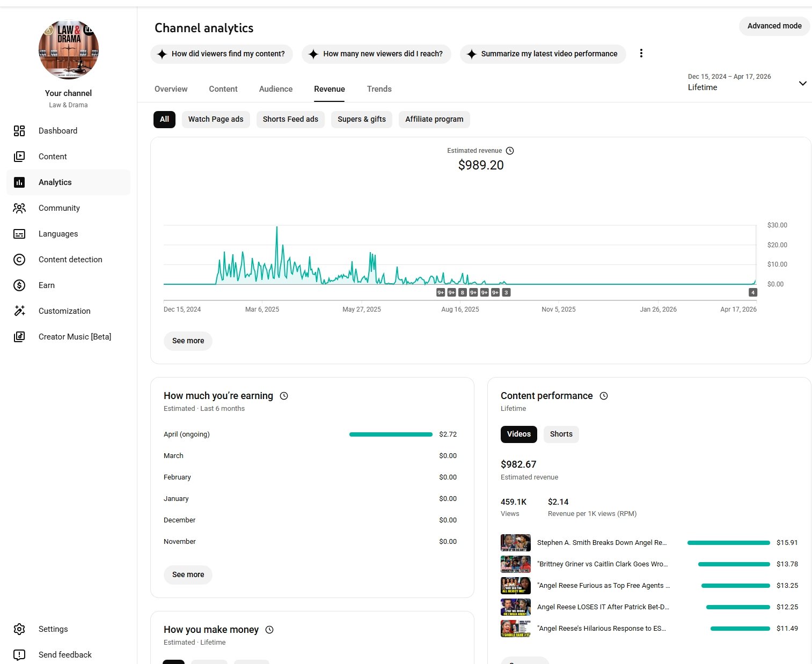Screen dimensions: 812x664
Task: Switch to the Trends tab
Action: (379, 90)
